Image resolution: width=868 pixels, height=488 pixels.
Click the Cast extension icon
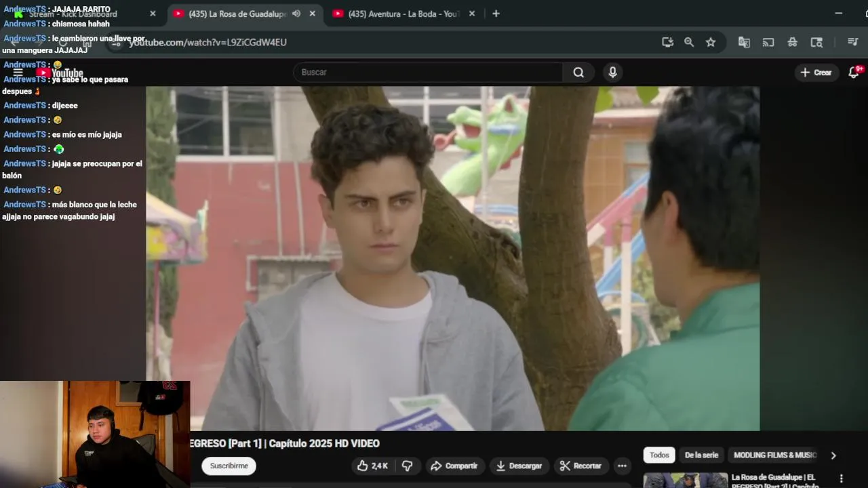click(x=768, y=42)
